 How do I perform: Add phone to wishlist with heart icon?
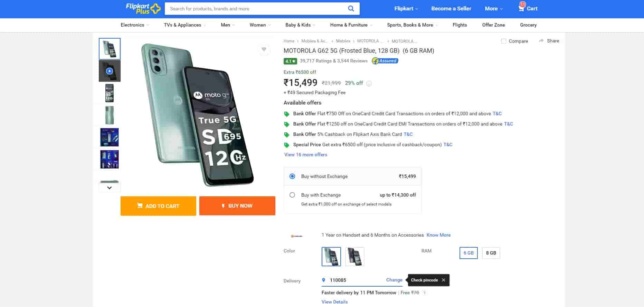point(264,49)
